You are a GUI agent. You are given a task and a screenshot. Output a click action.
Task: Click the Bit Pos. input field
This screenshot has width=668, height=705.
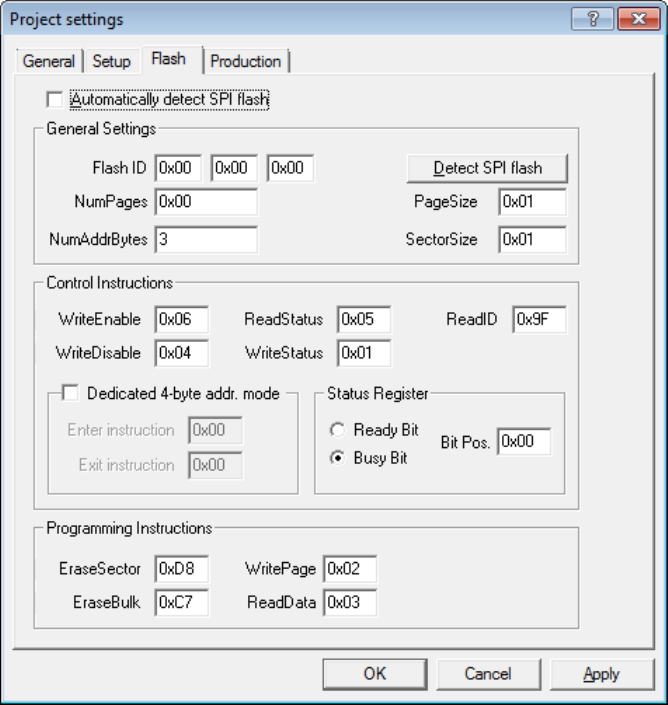[x=523, y=442]
